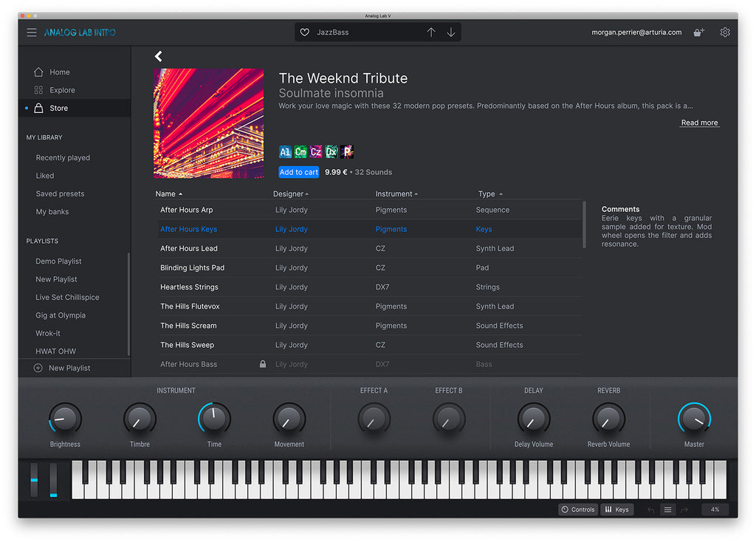Toggle the Controls panel button
Image resolution: width=756 pixels, height=542 pixels.
578,510
